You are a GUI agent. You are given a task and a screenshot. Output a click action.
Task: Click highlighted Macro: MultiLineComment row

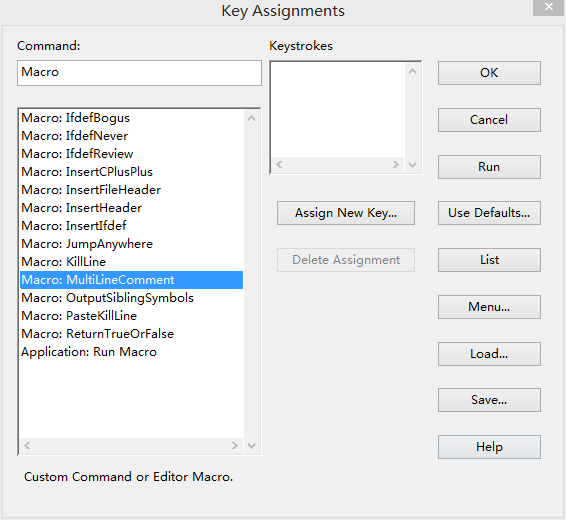[131, 280]
